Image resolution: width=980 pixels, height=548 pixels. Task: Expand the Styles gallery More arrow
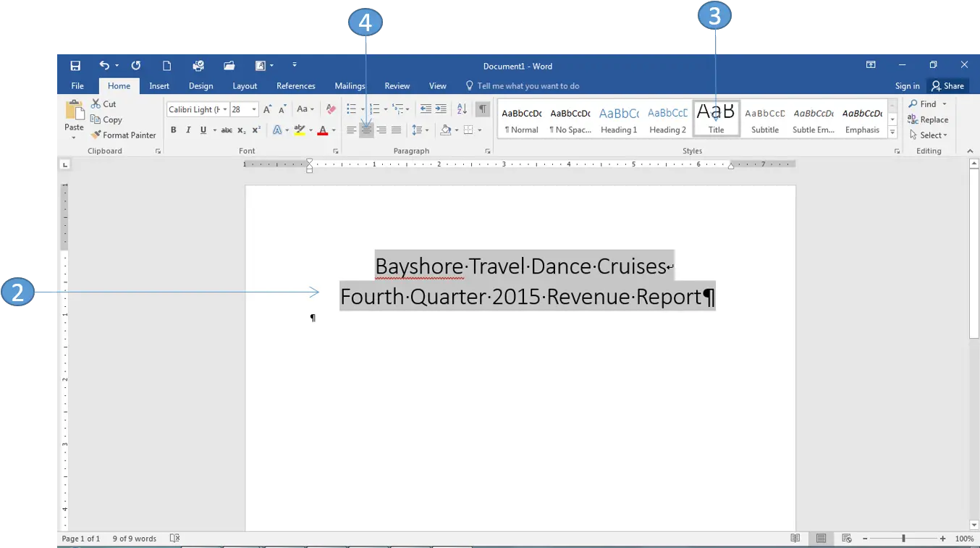tap(892, 132)
